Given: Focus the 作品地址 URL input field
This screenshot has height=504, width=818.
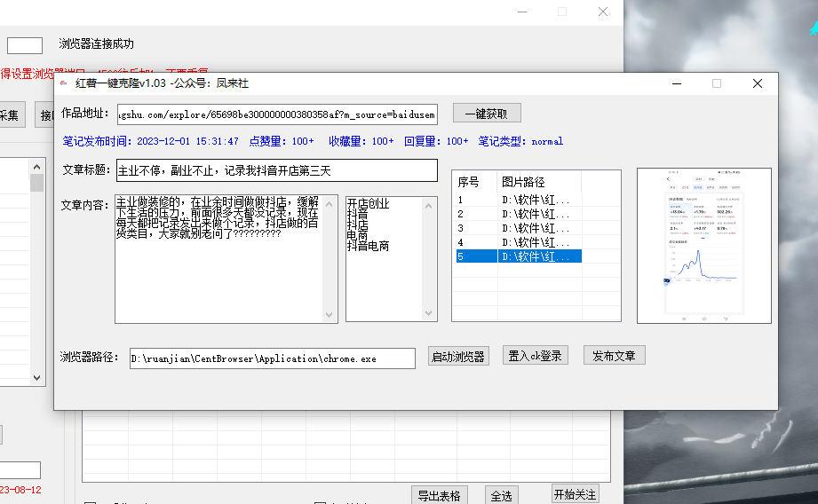Looking at the screenshot, I should click(x=276, y=114).
